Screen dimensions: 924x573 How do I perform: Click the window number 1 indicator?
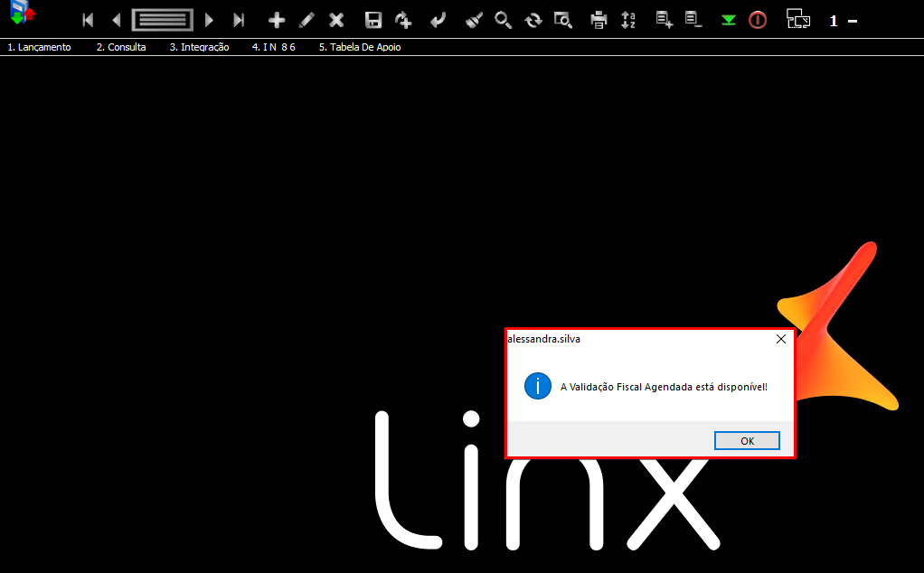click(x=834, y=21)
